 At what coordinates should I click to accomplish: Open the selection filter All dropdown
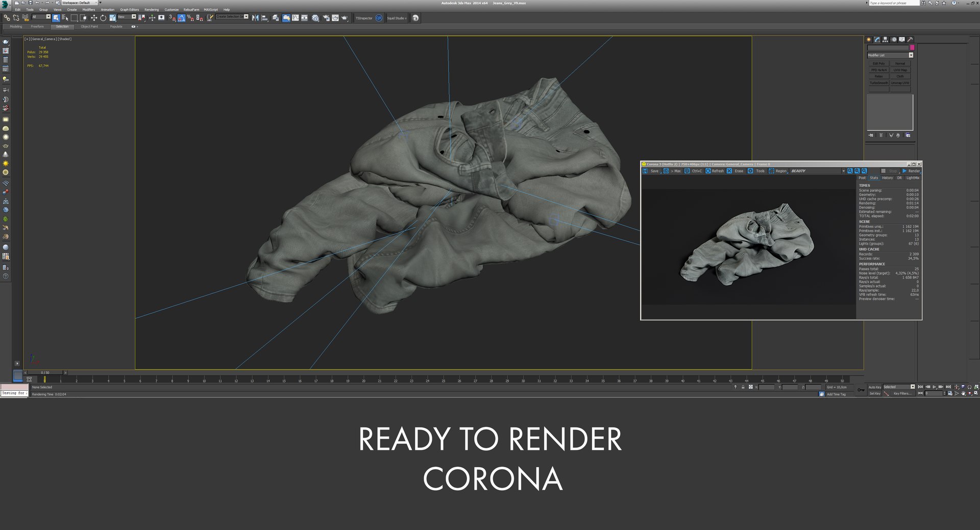click(x=41, y=17)
